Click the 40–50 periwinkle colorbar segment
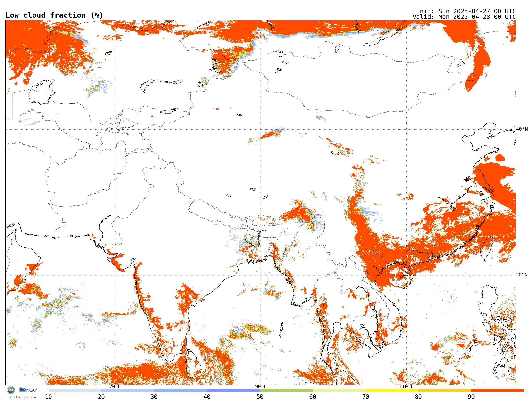This screenshot has height=400, width=532. (x=233, y=391)
